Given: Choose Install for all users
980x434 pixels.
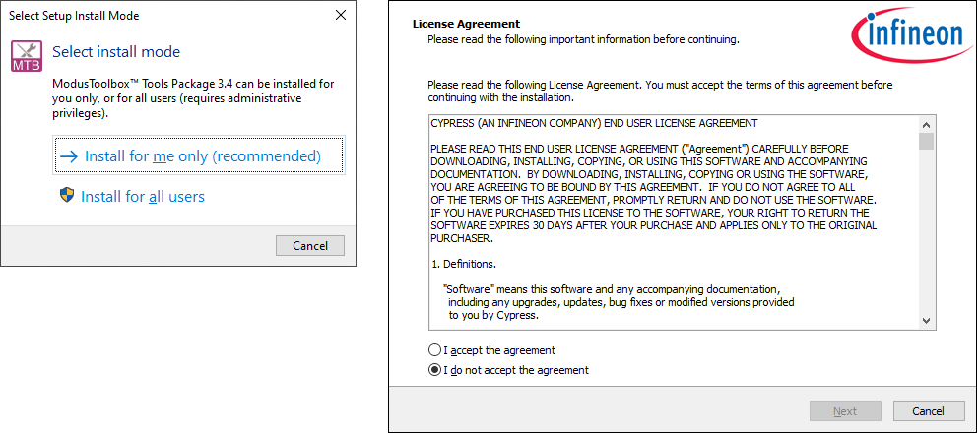Looking at the screenshot, I should 143,197.
